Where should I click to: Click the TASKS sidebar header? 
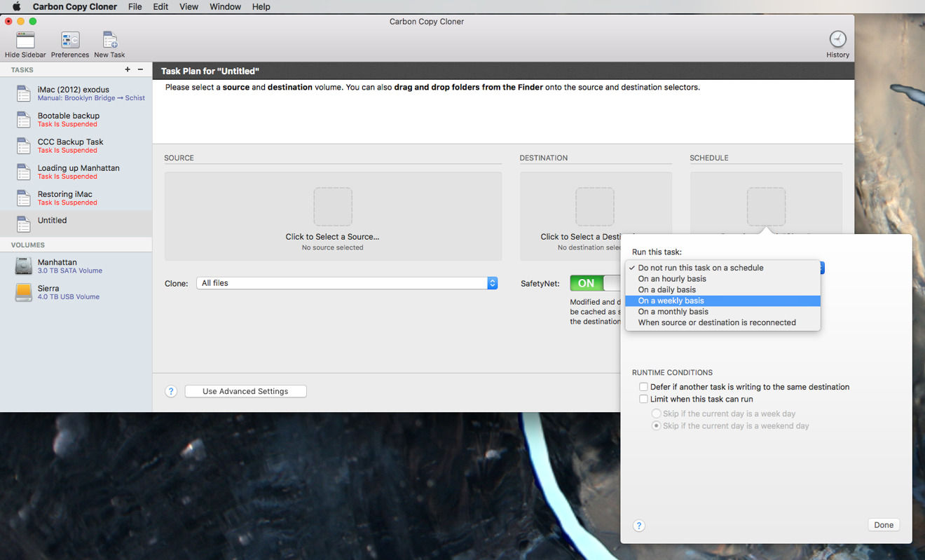point(22,70)
